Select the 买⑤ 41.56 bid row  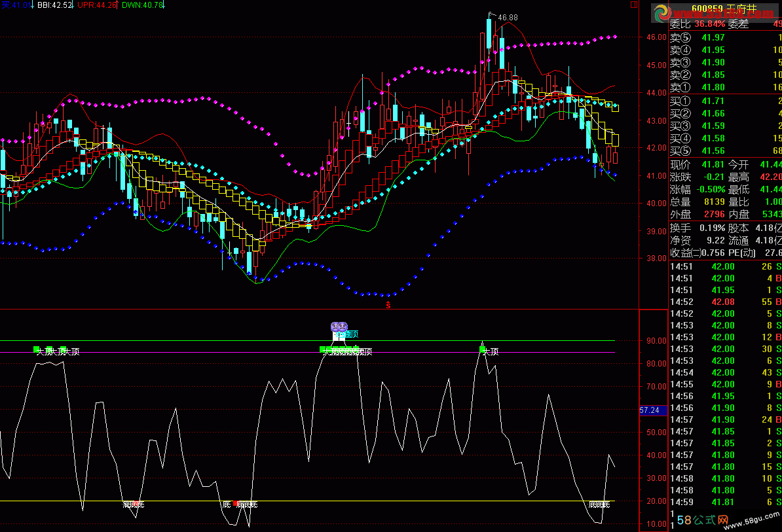725,151
